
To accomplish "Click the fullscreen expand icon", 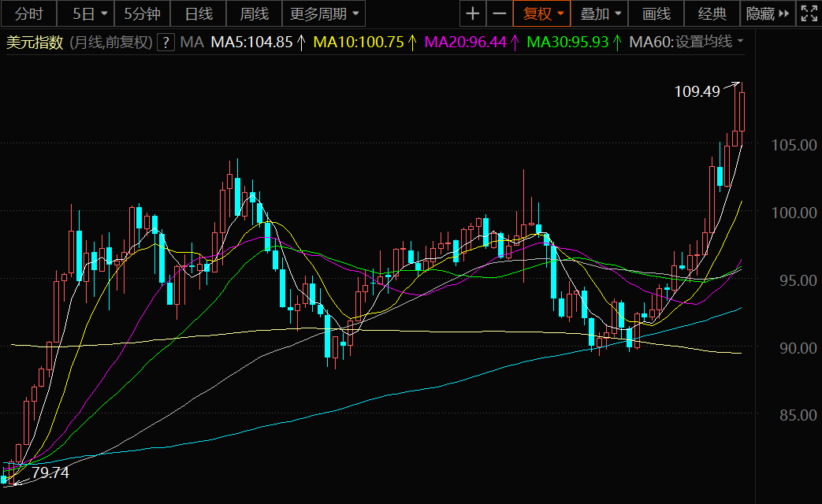I will tap(809, 13).
